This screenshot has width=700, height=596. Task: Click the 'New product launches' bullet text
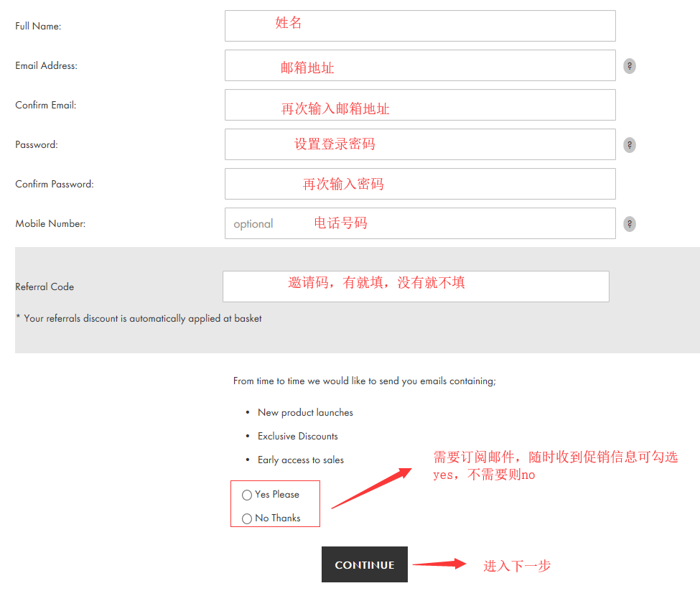(x=305, y=413)
